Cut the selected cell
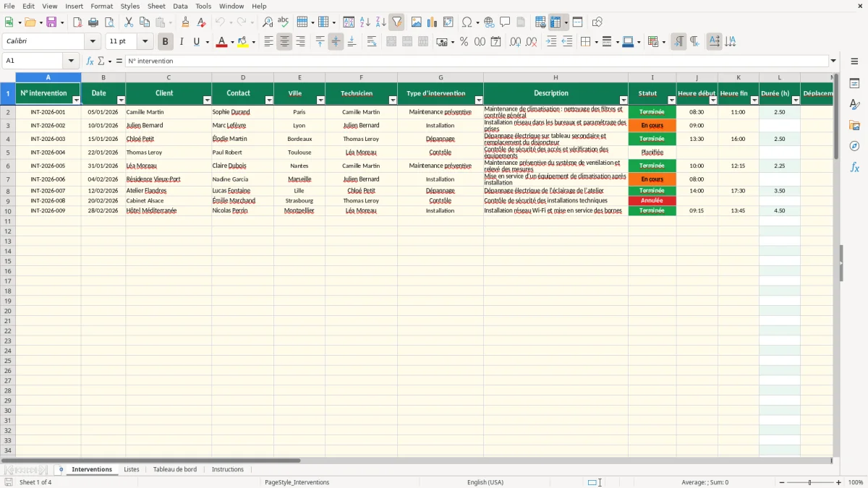This screenshot has height=488, width=868. [x=129, y=22]
